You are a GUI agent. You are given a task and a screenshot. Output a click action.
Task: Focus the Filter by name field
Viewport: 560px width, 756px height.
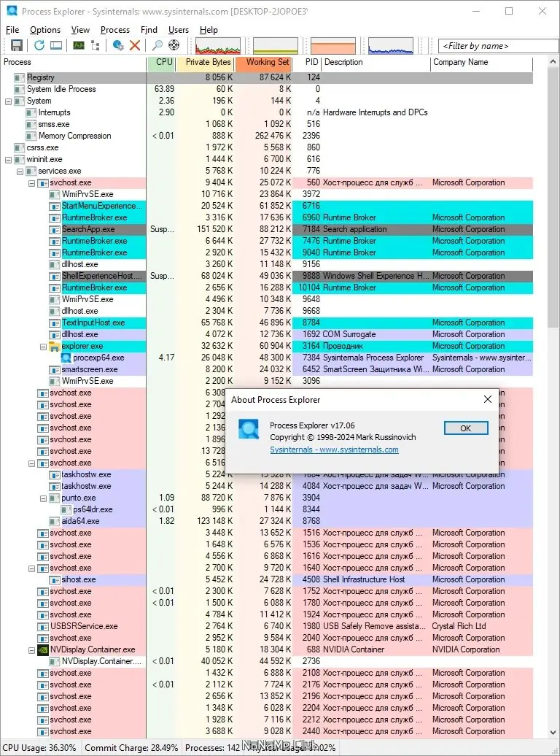click(498, 46)
